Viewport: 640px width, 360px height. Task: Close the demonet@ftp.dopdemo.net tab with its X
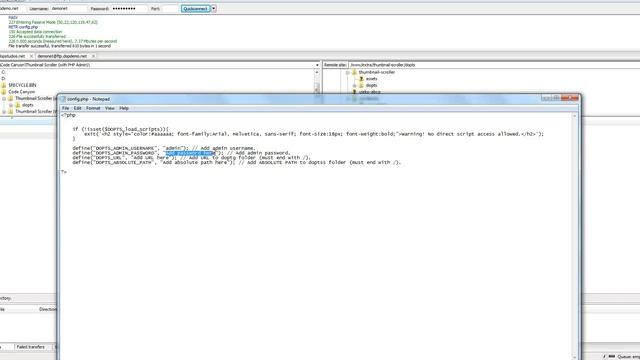[93, 56]
